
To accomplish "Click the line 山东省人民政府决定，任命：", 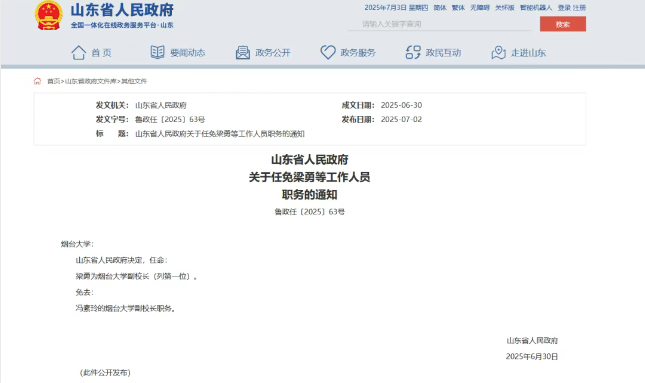I will coord(121,260).
